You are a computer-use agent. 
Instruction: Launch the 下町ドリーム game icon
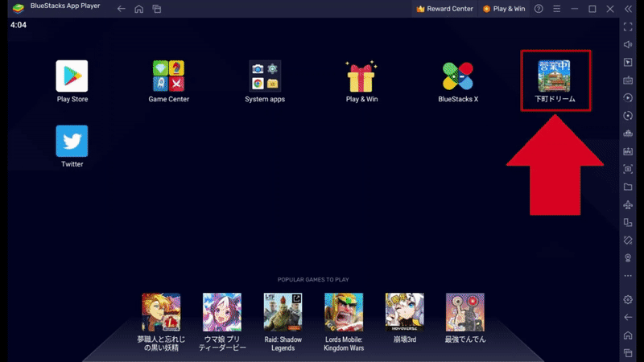(x=554, y=76)
